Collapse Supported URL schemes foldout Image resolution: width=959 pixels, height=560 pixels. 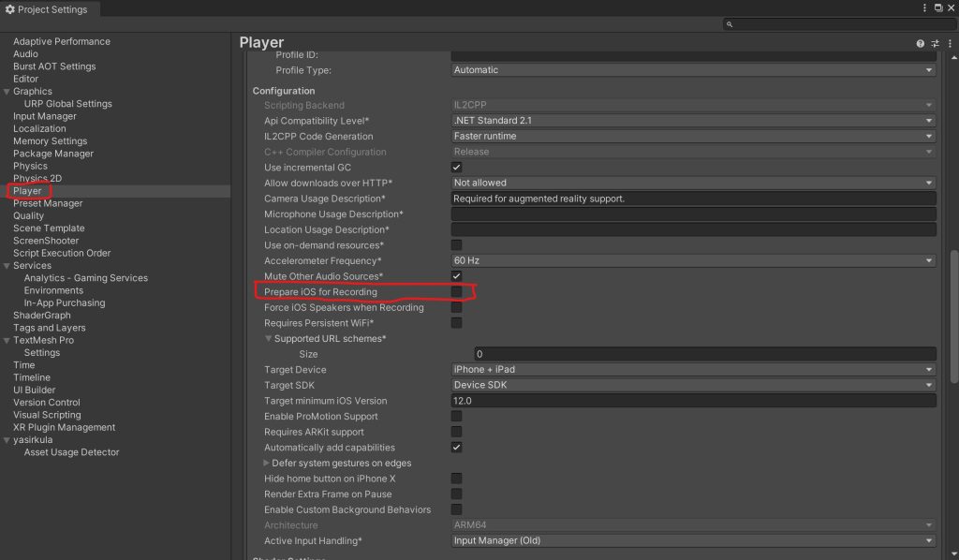tap(268, 338)
